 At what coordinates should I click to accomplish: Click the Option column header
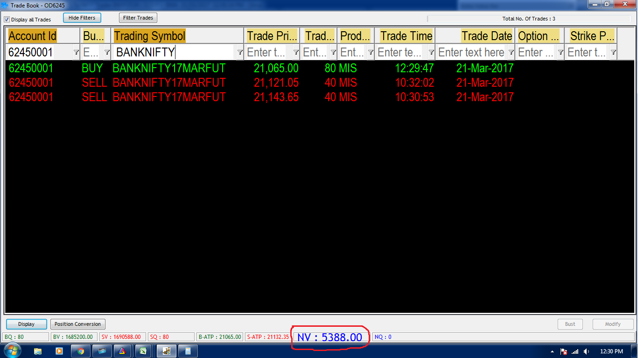point(539,36)
